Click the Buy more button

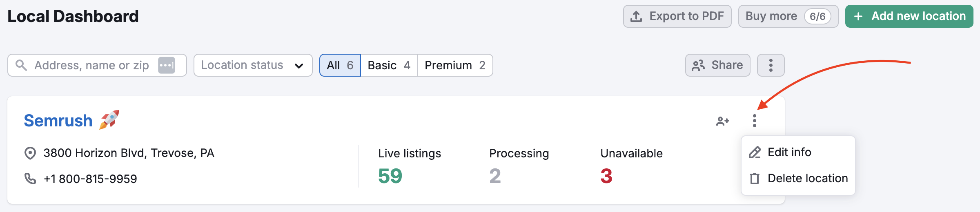pos(771,16)
